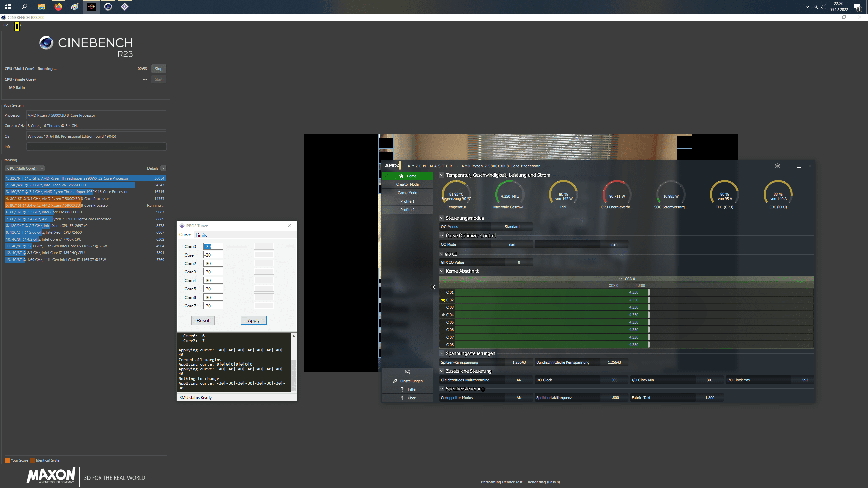Collapse Ryzen Master sidebar with double chevron
This screenshot has width=868, height=488.
(x=433, y=287)
